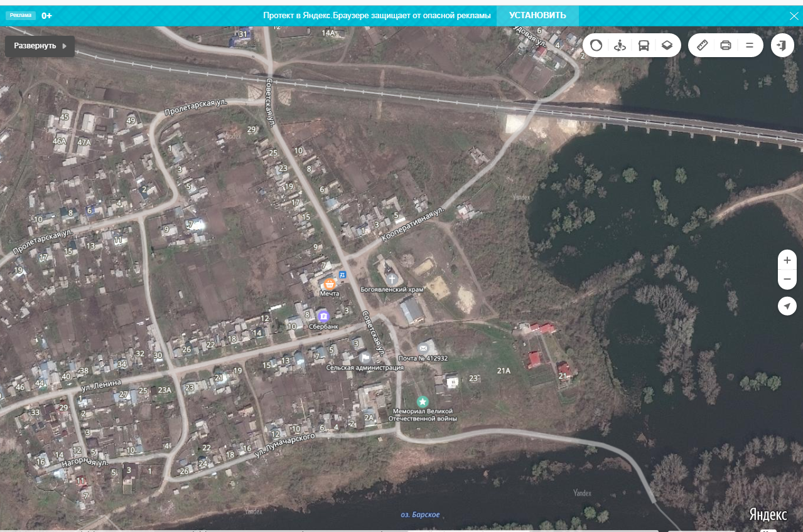803x532 pixels.
Task: Select the Почта № 412932 mail marker
Action: (x=426, y=347)
